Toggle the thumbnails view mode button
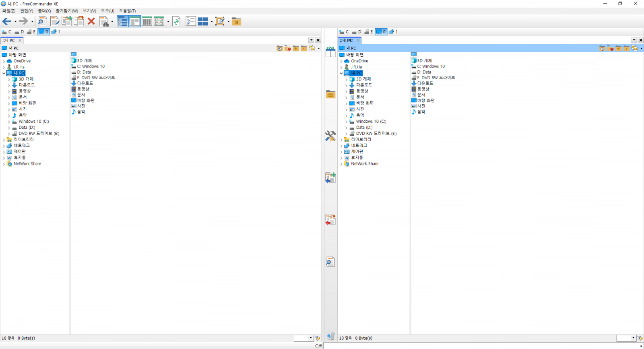 [x=159, y=22]
